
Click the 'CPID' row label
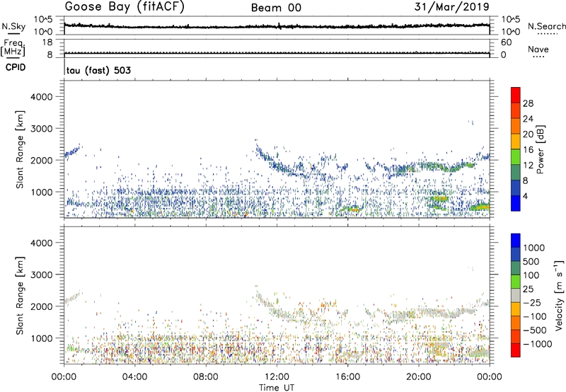point(16,67)
